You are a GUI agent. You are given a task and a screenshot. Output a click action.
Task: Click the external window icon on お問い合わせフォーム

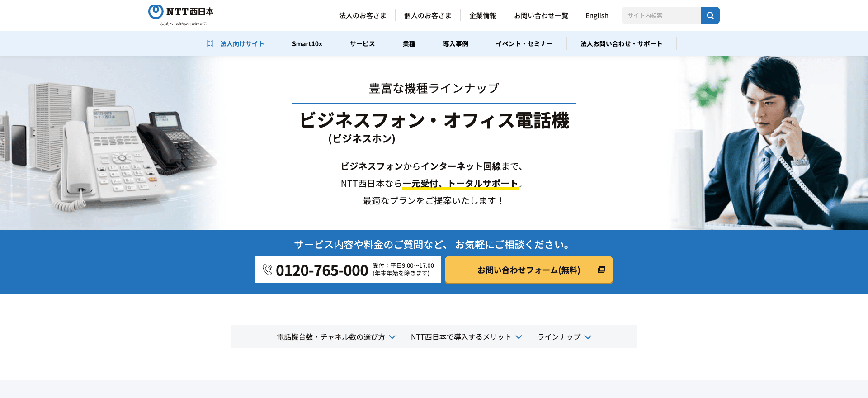pyautogui.click(x=601, y=270)
